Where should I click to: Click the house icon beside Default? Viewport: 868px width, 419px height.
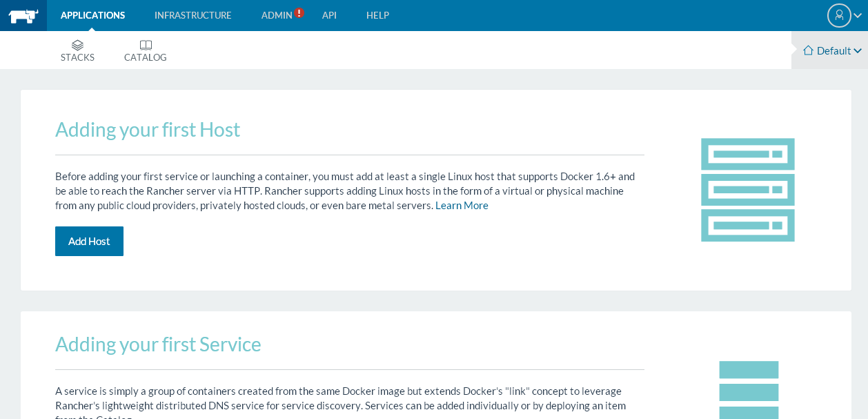[x=808, y=50]
